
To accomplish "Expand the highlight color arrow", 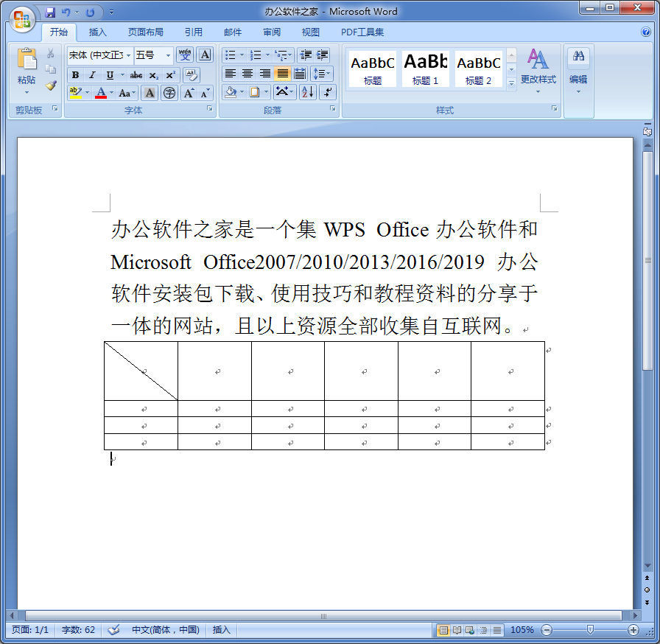I will (87, 93).
